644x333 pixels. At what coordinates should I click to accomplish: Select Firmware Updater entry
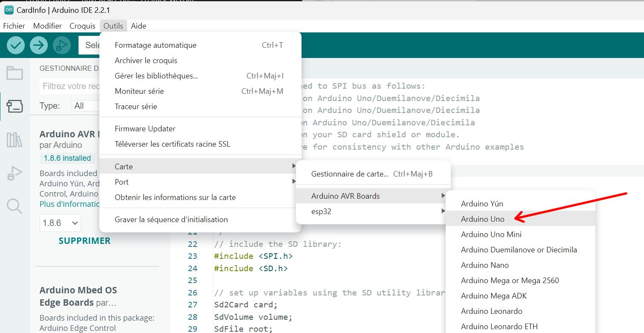200,129
